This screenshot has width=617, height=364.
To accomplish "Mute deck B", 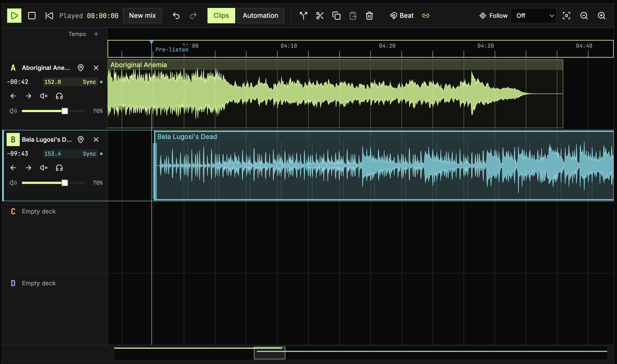I will point(44,168).
